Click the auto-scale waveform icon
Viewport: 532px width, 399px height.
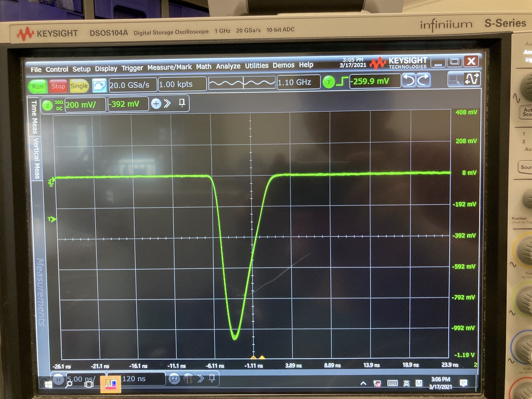472,79
